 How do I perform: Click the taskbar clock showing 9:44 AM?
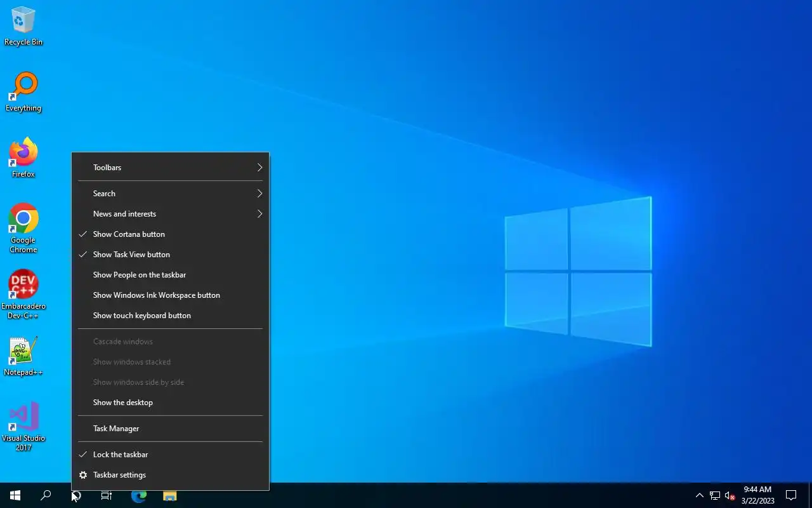[757, 495]
